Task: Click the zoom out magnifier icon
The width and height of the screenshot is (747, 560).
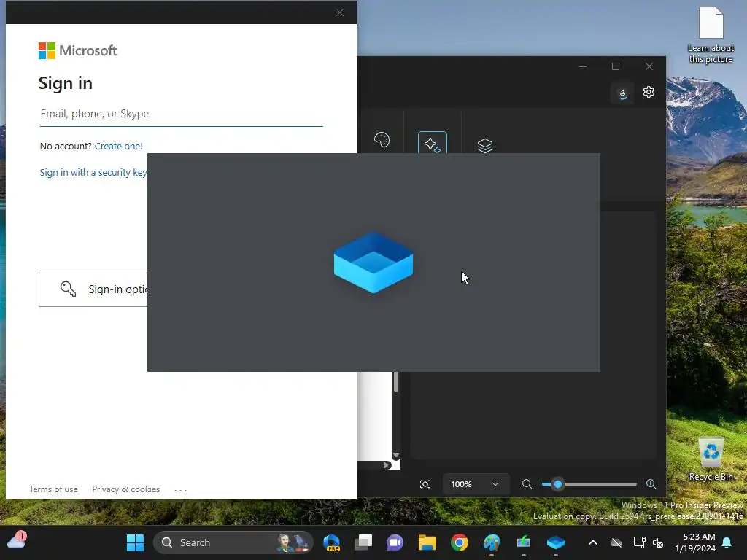Action: pos(527,484)
